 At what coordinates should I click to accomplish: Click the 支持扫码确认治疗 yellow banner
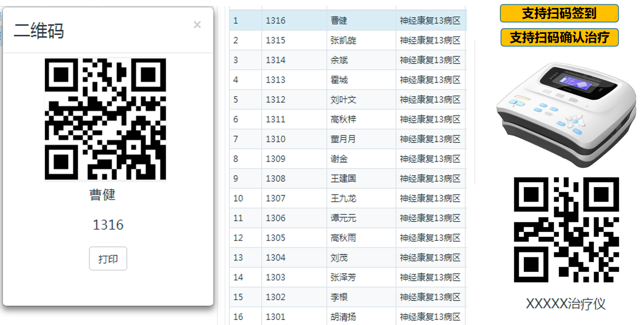[560, 37]
